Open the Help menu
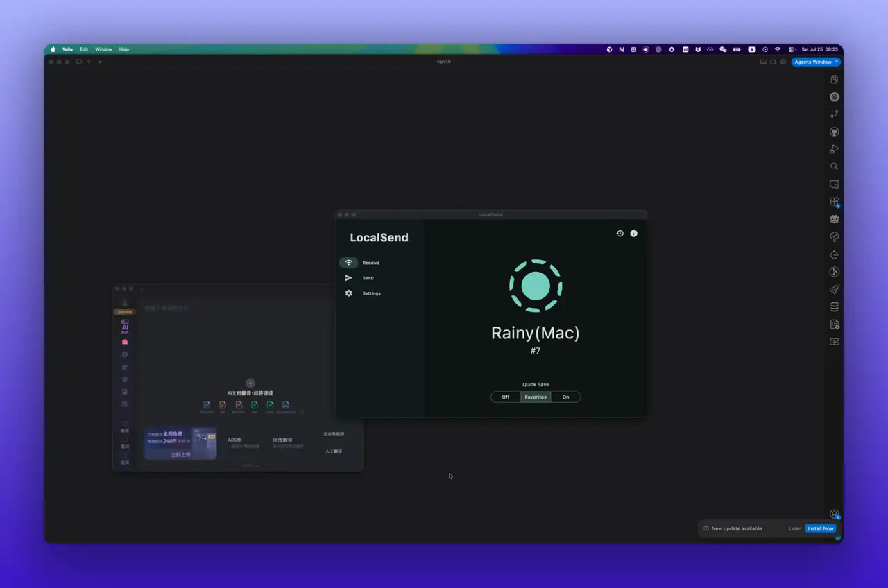This screenshot has height=588, width=888. point(124,49)
